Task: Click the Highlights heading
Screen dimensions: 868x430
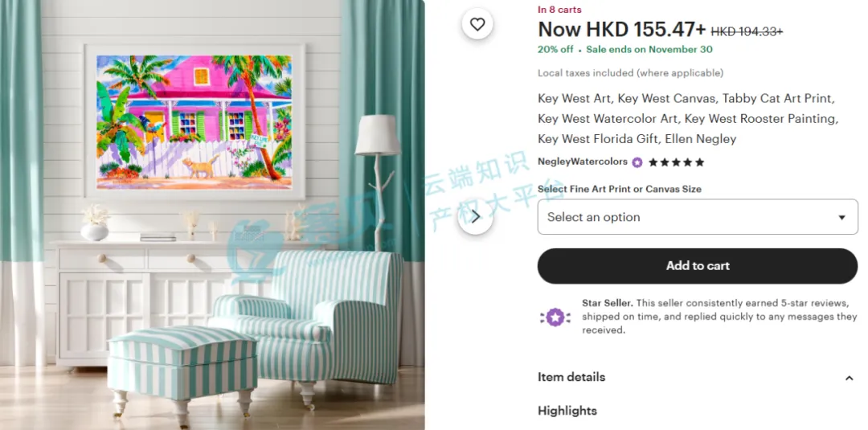Action: pyautogui.click(x=567, y=411)
